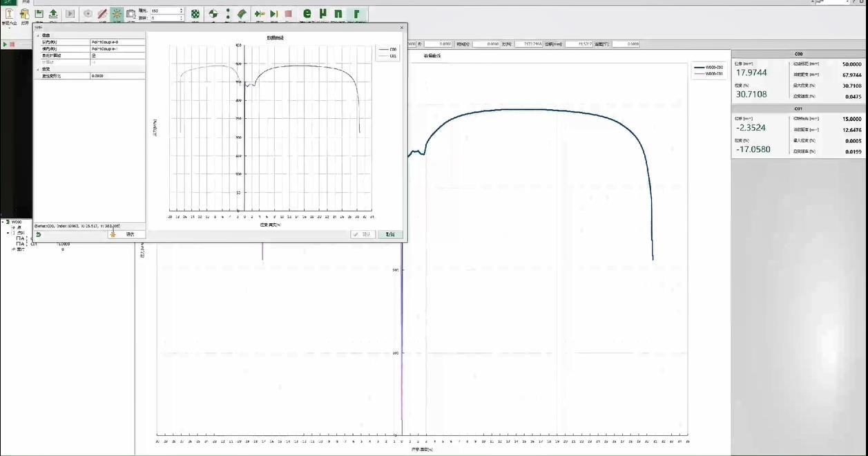Collapse the first section in dialog property grid
This screenshot has width=868, height=456.
pyautogui.click(x=37, y=35)
